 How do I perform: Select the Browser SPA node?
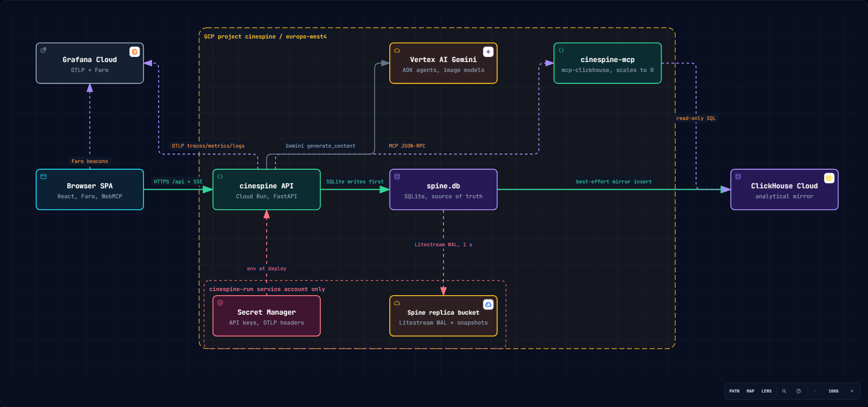point(90,190)
